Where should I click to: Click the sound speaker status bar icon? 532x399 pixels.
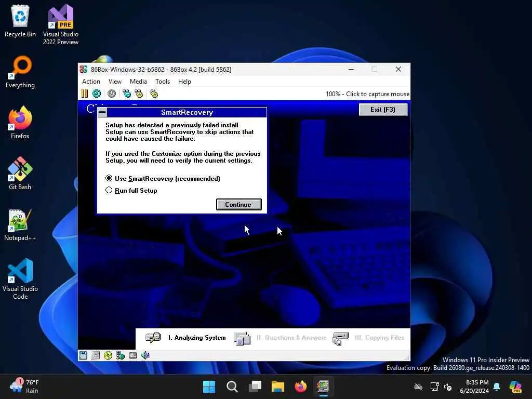tap(145, 355)
